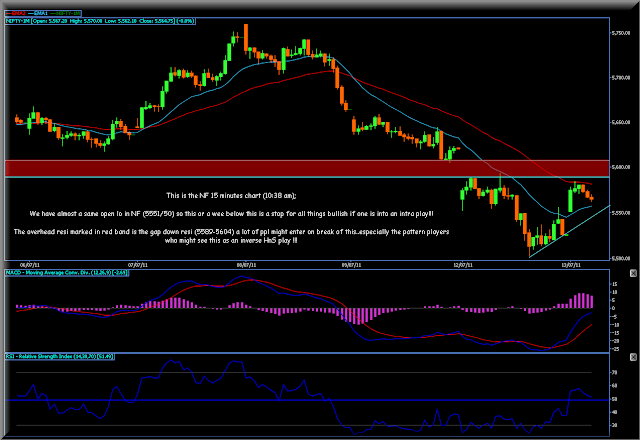Open the MACD indicator title label

[67, 273]
